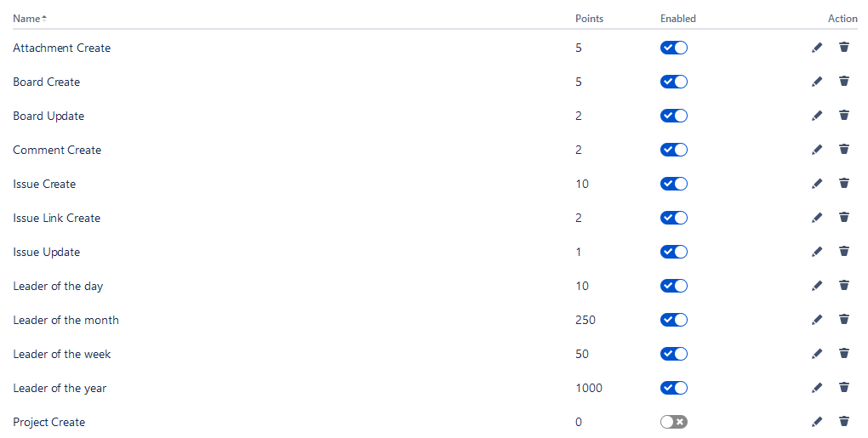The width and height of the screenshot is (868, 438).
Task: Click the Leader of the year name
Action: click(x=60, y=388)
